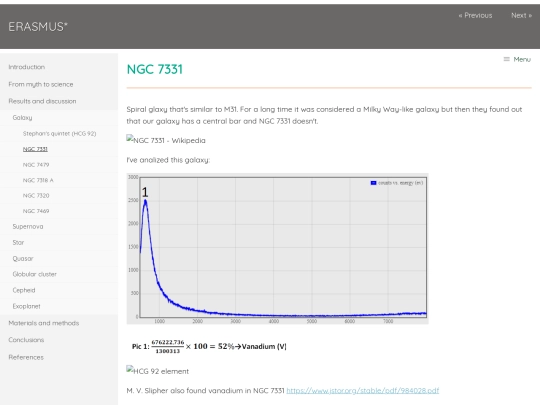
Task: Open the Exoplanet subsection
Action: [26, 306]
